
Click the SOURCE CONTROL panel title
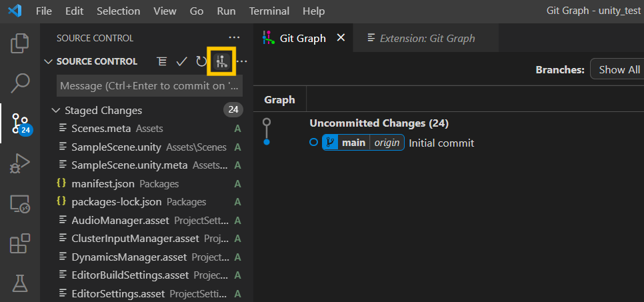tap(95, 38)
